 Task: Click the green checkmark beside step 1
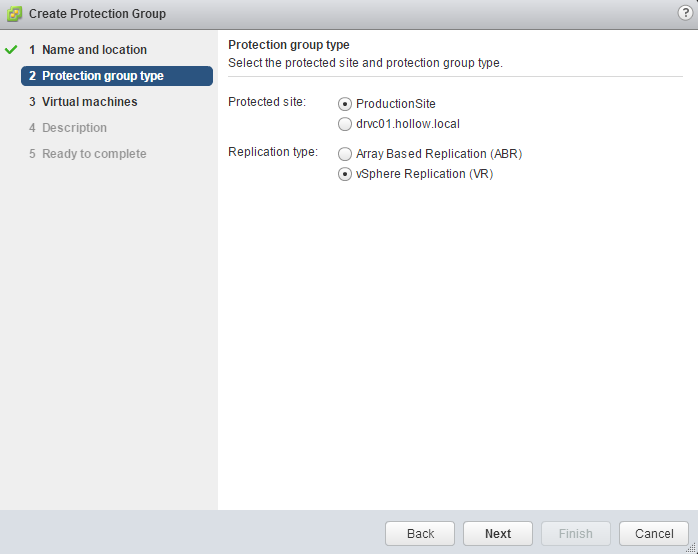coord(12,50)
